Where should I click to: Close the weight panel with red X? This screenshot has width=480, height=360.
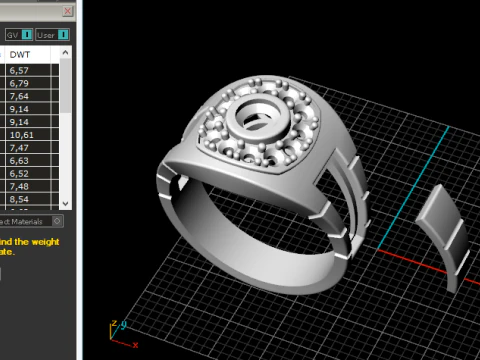click(68, 11)
